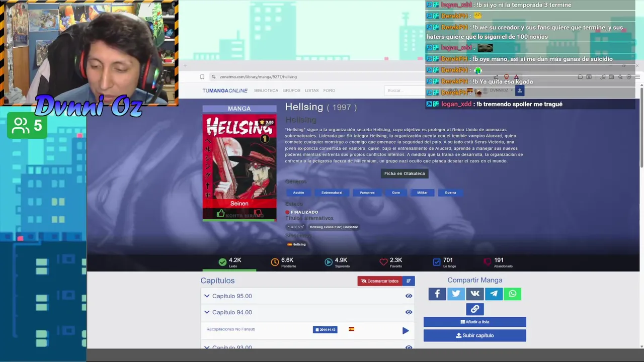
Task: Play Capítulo 94 with the blue arrow
Action: (406, 330)
